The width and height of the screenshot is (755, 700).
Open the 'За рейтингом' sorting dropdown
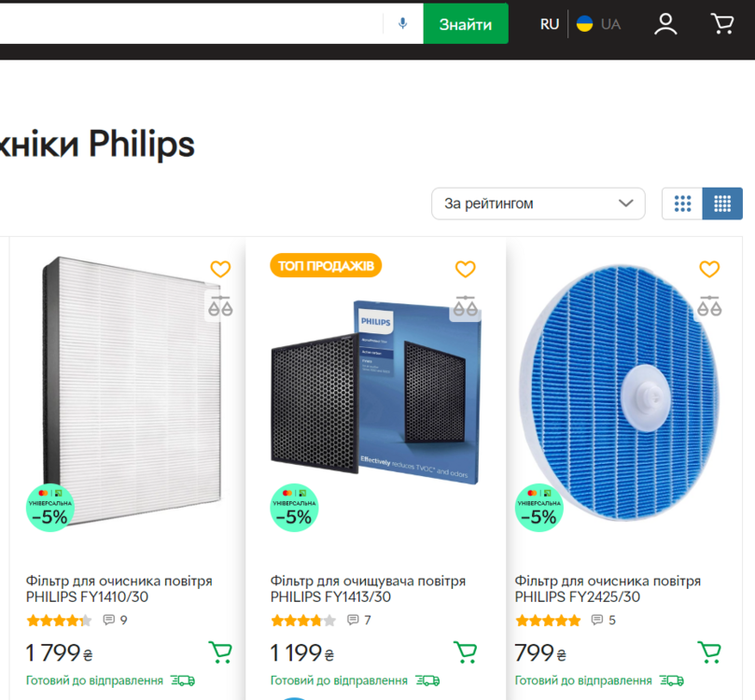coord(538,203)
